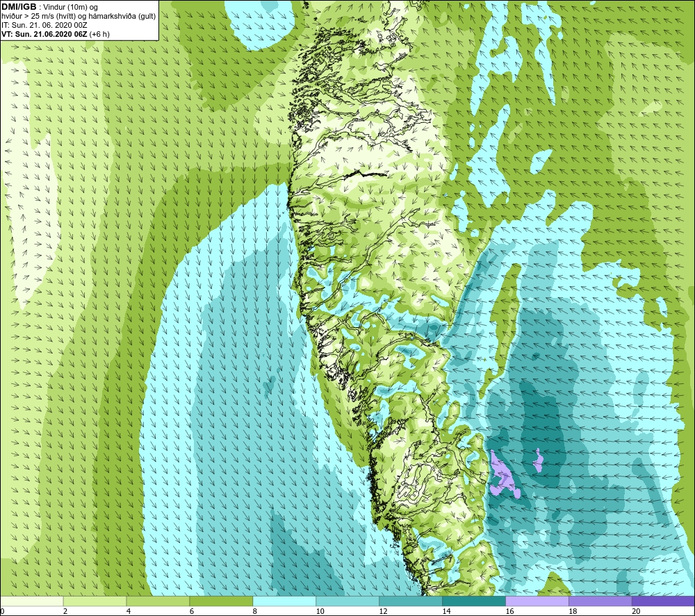
Task: Click the dark teal 14–16 m/s legend swatch
Action: point(474,601)
